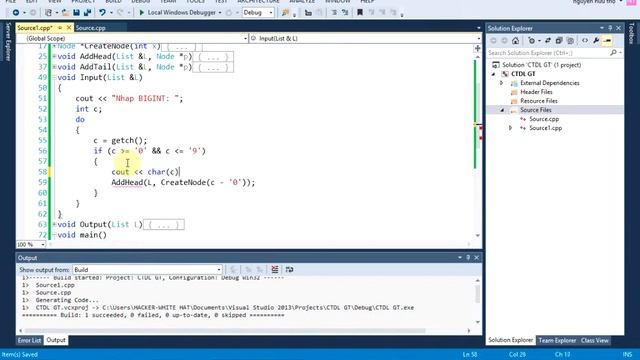Save the current file using the floppy icon
This screenshot has width=640, height=360.
coord(76,13)
